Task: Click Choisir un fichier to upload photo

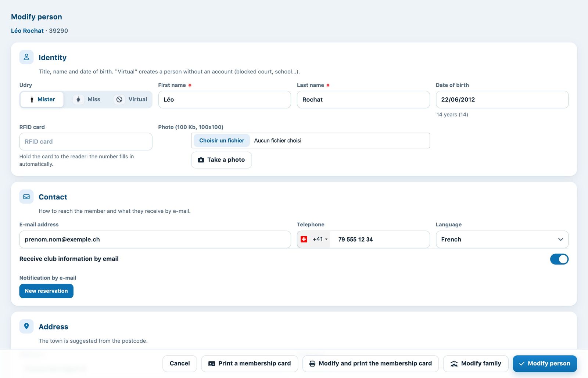Action: tap(222, 141)
